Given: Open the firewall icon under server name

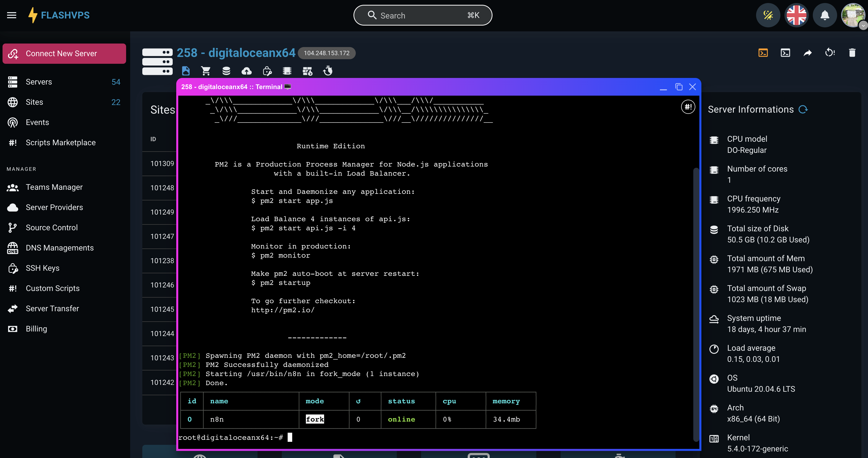Looking at the screenshot, I should 307,71.
